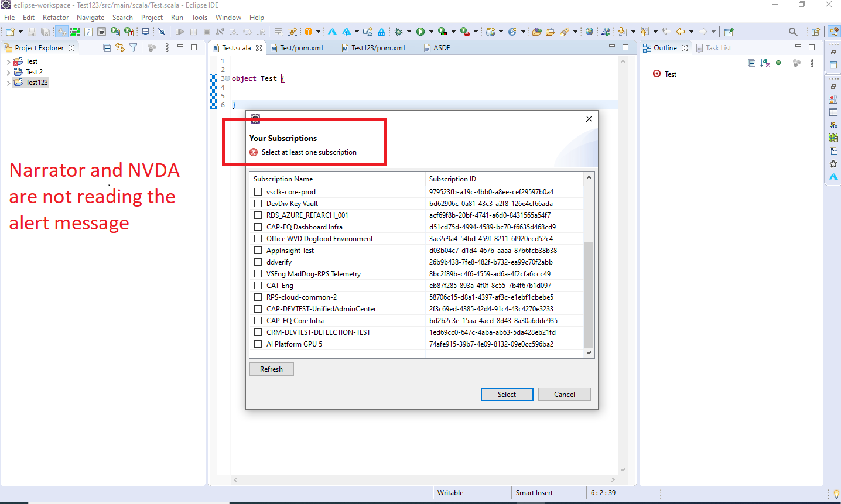This screenshot has width=841, height=504.
Task: Open the Window menu
Action: point(228,18)
